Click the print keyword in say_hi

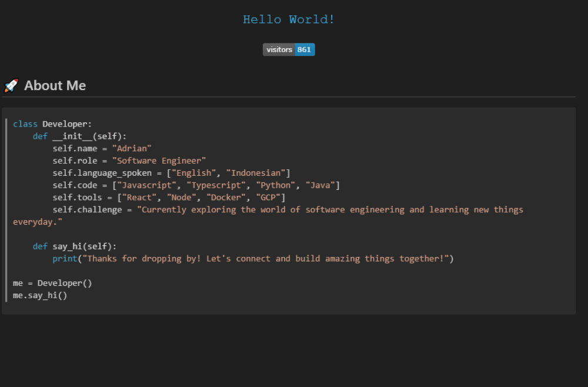click(x=65, y=259)
